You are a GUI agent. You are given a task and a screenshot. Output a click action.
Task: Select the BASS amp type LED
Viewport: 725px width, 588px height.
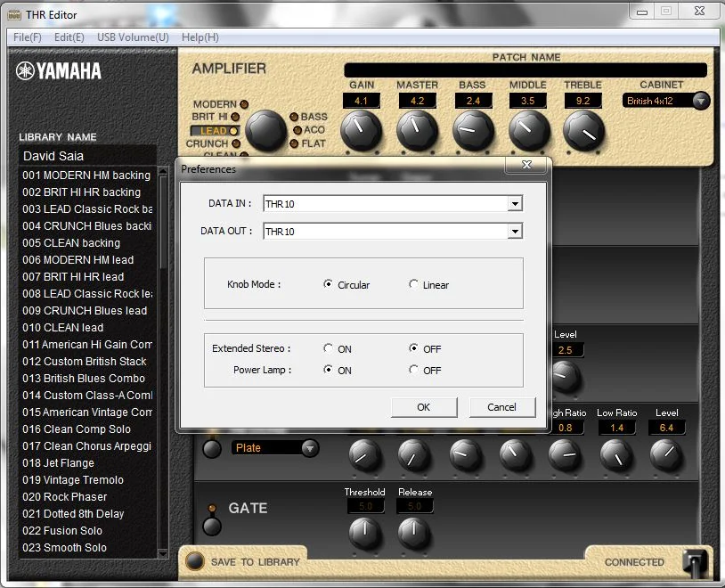click(295, 117)
